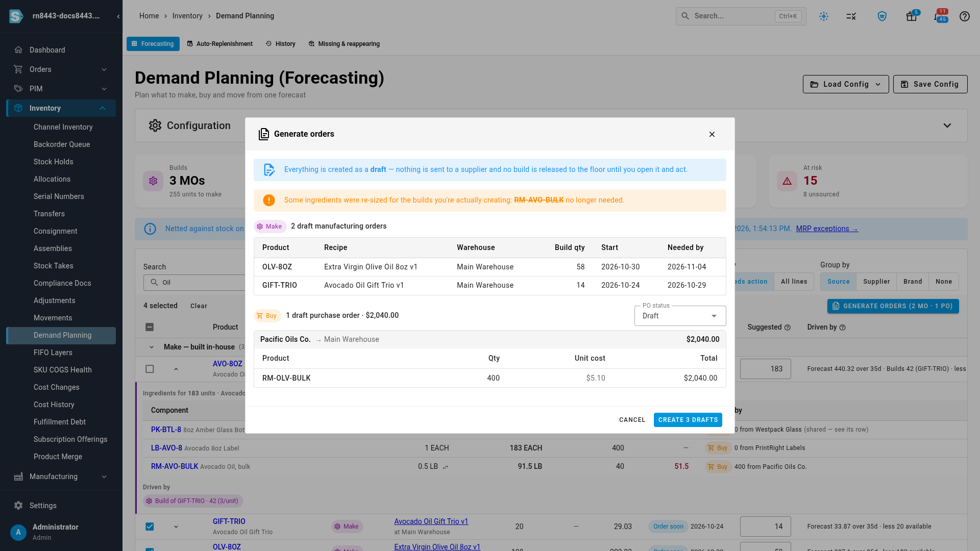Toggle the AVO-8OZ row checkbox
Screen dimensions: 980x551
tap(150, 369)
